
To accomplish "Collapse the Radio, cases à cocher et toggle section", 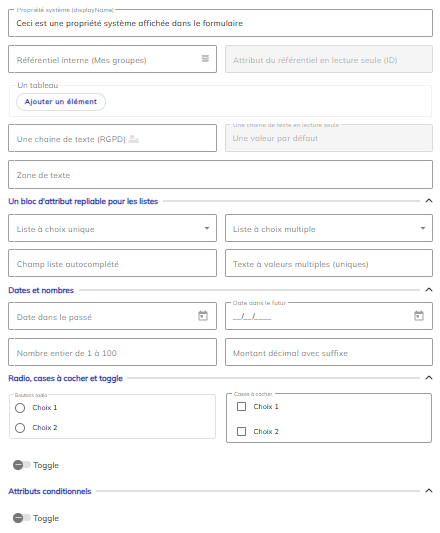I will (429, 378).
